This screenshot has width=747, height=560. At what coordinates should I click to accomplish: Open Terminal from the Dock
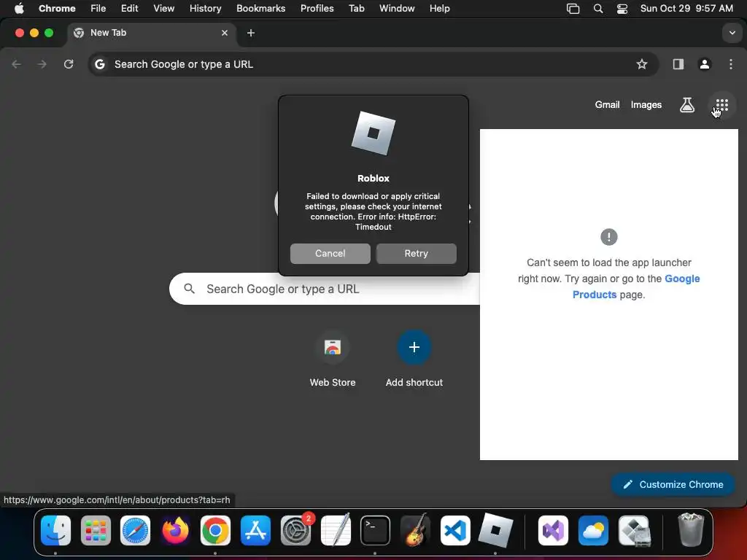[x=375, y=530]
